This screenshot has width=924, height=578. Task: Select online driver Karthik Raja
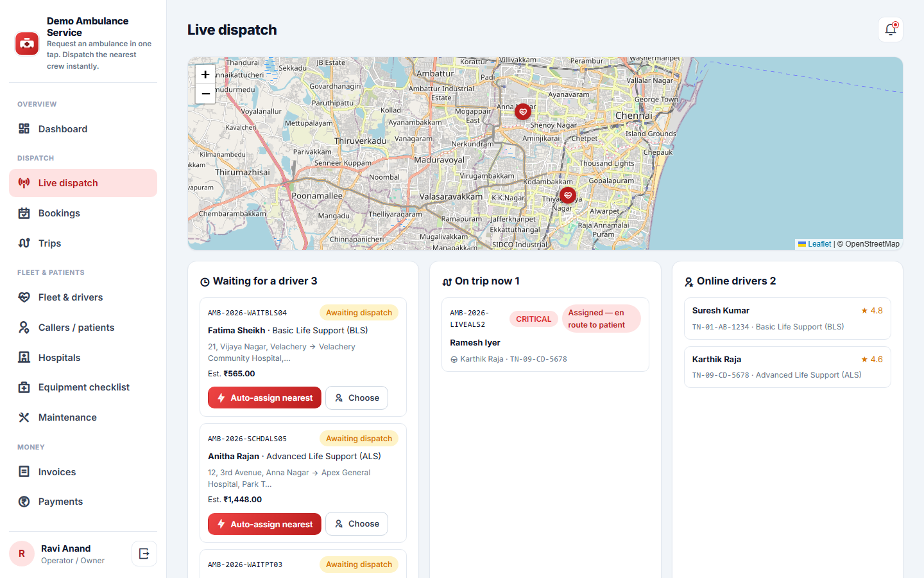click(x=787, y=367)
